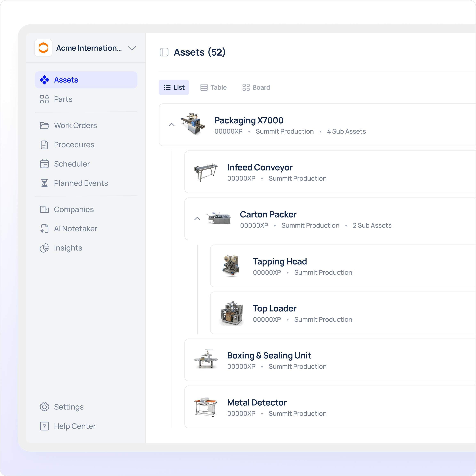Open Work Orders folder icon
476x476 pixels.
(44, 125)
